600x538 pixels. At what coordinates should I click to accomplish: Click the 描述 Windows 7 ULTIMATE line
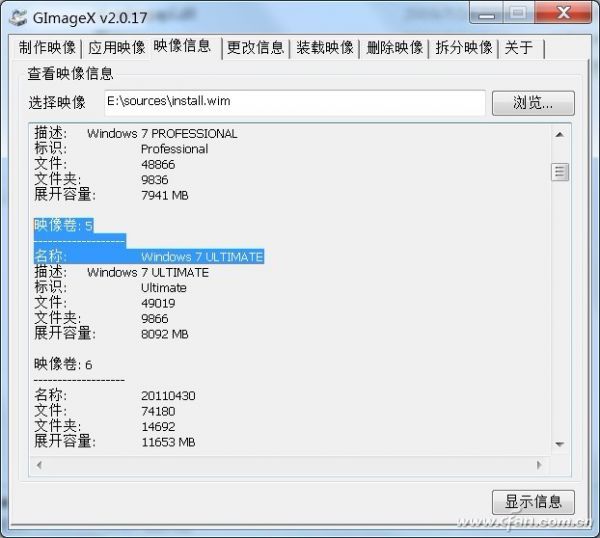click(x=122, y=272)
